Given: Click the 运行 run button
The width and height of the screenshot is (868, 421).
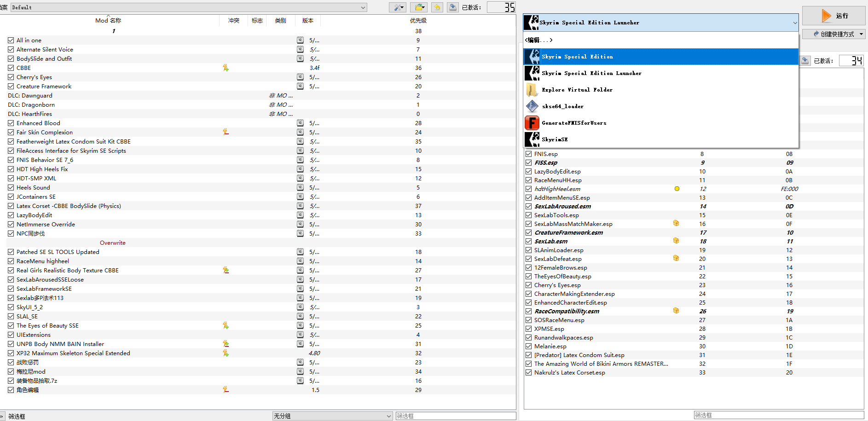Looking at the screenshot, I should [833, 15].
